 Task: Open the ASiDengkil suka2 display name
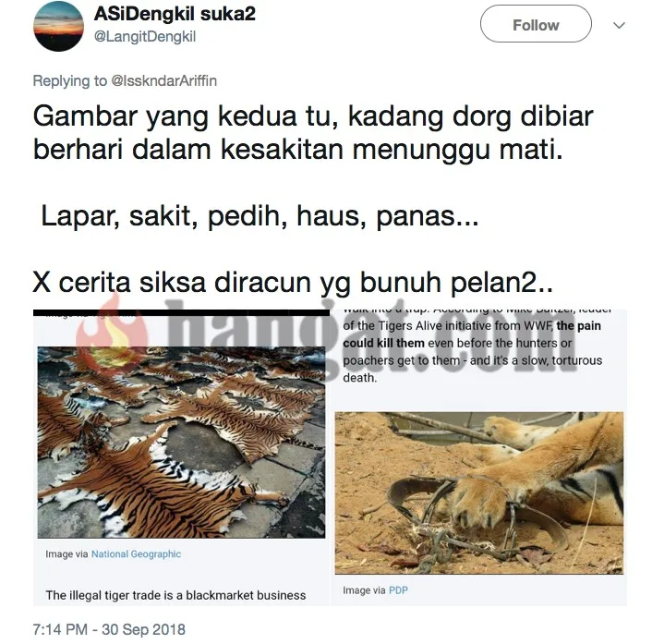pos(175,14)
